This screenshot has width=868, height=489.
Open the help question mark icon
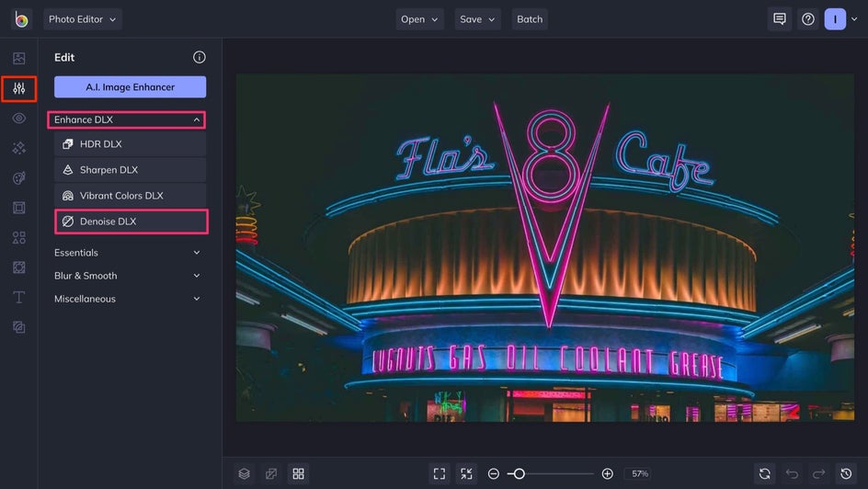click(808, 19)
